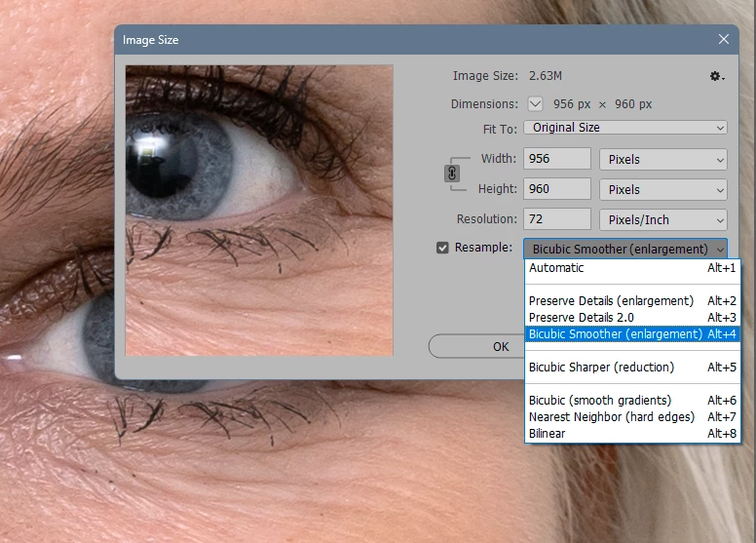Open the Height units Pixels dropdown
756x543 pixels.
(662, 190)
